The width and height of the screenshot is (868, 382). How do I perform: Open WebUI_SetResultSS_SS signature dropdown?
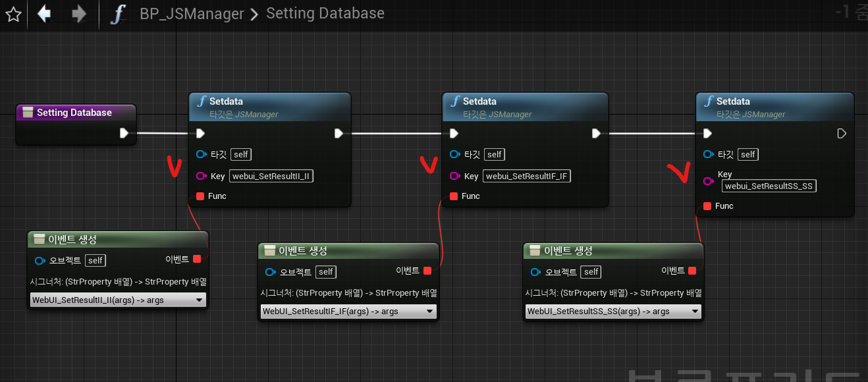click(x=612, y=312)
